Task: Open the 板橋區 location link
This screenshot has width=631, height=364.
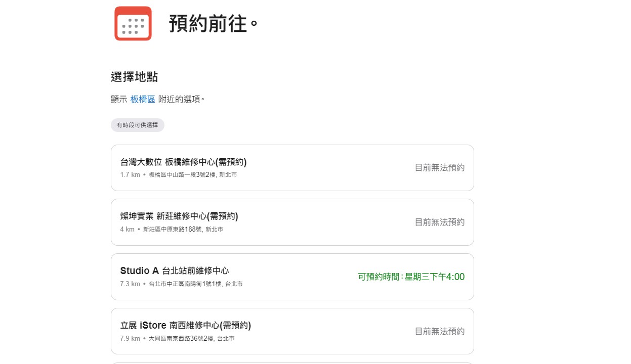Action: tap(143, 99)
